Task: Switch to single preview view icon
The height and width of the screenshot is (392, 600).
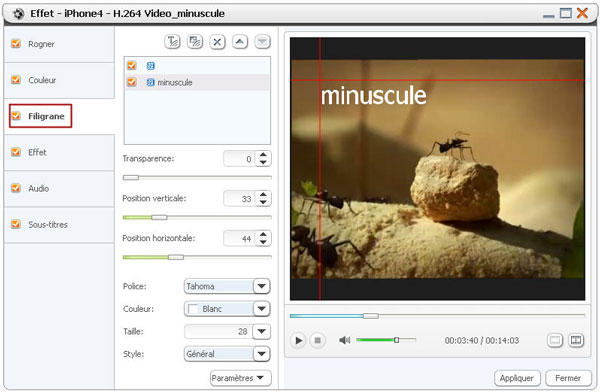Action: [555, 340]
